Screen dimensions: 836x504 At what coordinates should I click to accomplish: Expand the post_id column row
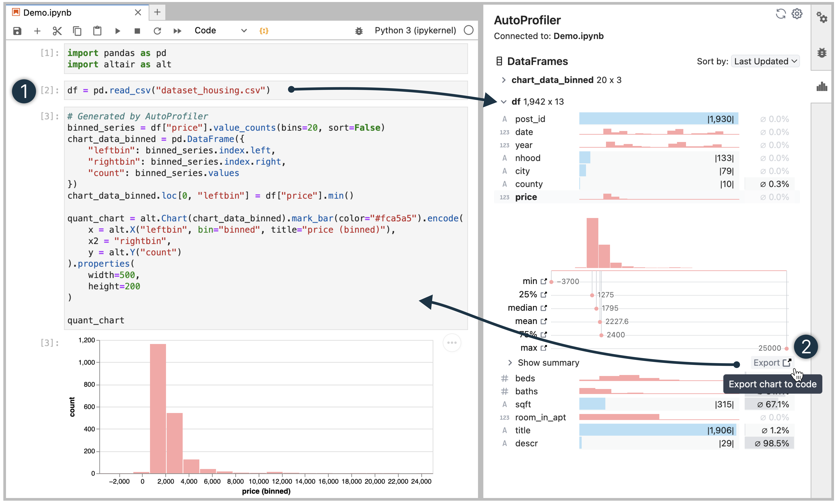point(647,119)
